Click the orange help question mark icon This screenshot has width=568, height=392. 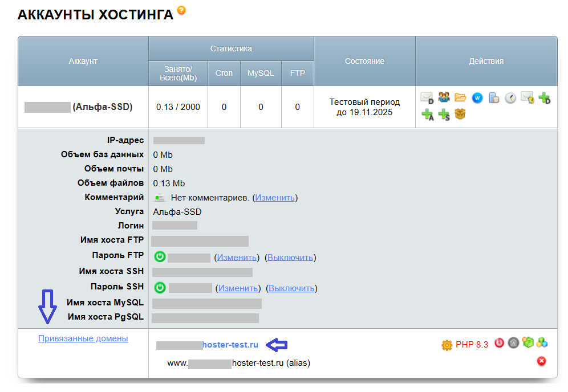(181, 10)
